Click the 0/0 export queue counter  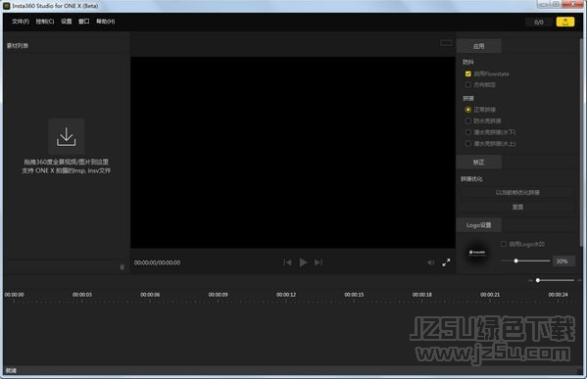[x=538, y=23]
